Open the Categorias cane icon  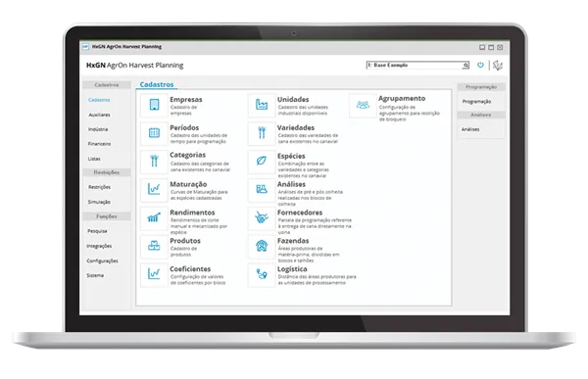[x=154, y=162]
